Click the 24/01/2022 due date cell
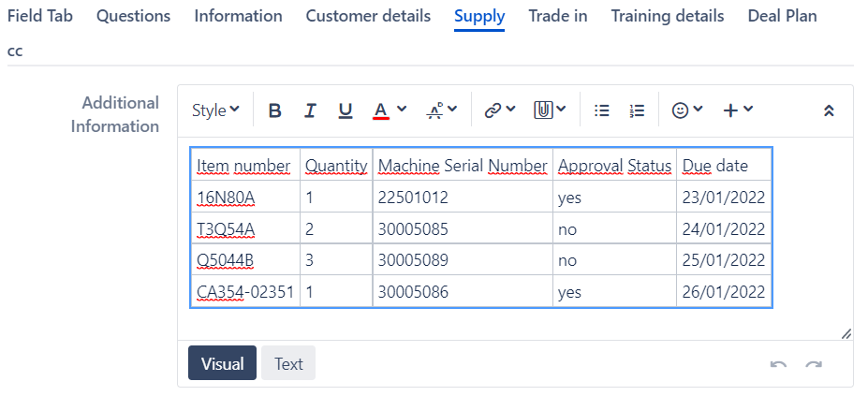The width and height of the screenshot is (868, 396). (x=724, y=228)
